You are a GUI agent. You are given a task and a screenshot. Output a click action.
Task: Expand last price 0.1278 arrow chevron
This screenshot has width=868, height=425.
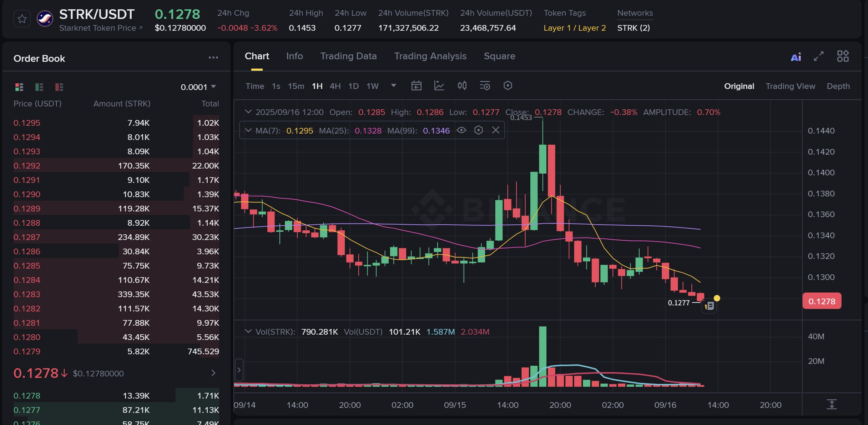coord(213,373)
